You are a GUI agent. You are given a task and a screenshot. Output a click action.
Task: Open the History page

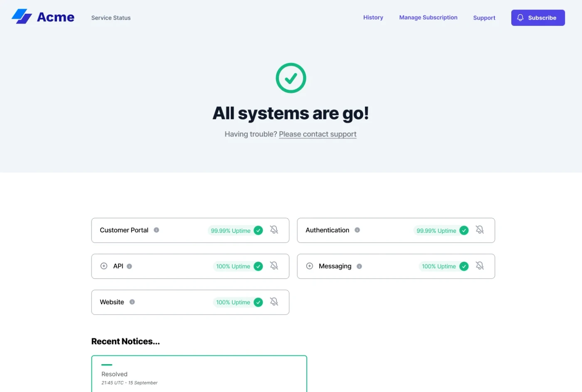[x=373, y=17]
